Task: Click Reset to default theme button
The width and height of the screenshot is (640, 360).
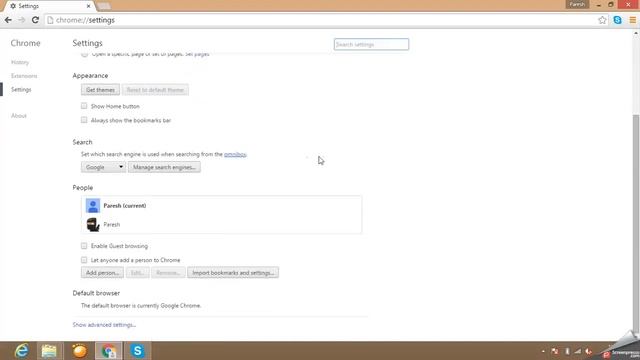Action: (155, 90)
